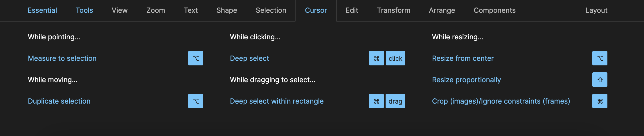644x136 pixels.
Task: Open the Tools tab
Action: pyautogui.click(x=84, y=10)
